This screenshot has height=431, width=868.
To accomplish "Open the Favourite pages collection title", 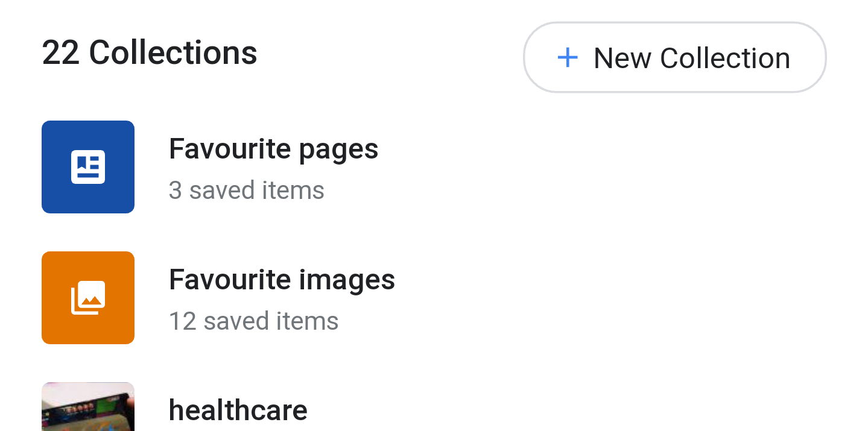I will click(x=273, y=149).
